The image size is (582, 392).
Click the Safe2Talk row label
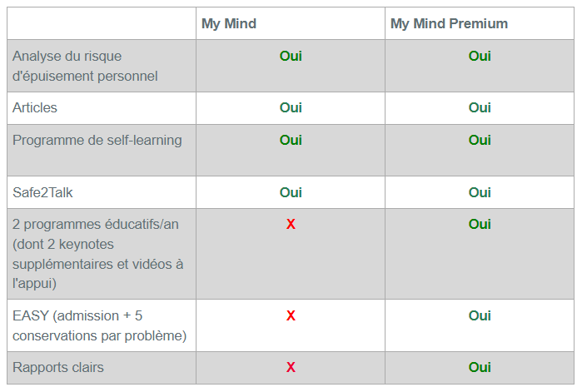(x=43, y=192)
